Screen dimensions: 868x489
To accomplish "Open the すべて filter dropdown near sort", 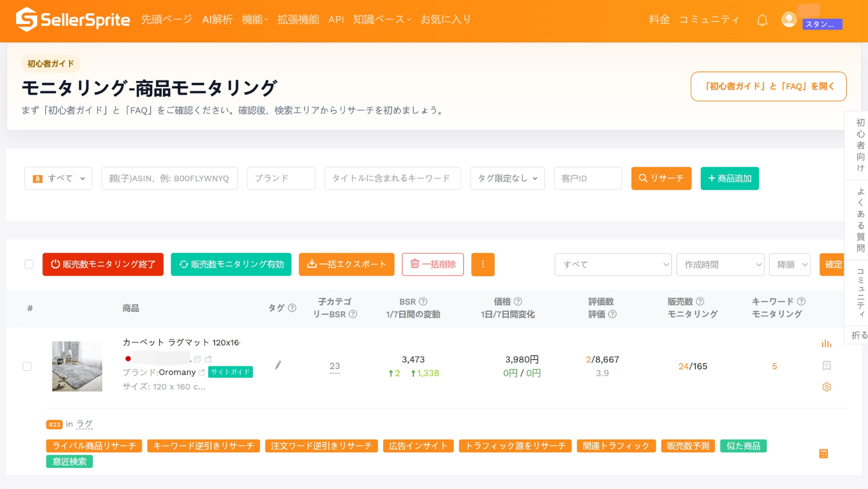I will 613,265.
